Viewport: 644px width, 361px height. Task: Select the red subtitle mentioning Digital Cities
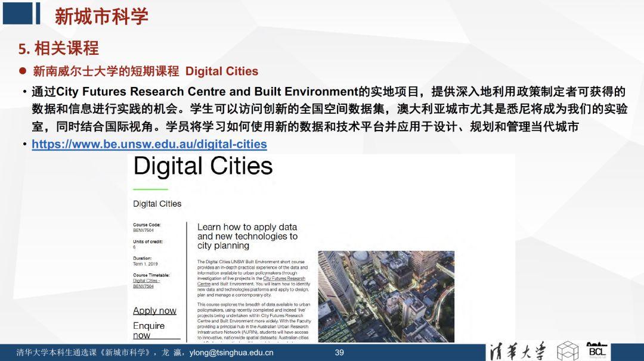[x=145, y=71]
